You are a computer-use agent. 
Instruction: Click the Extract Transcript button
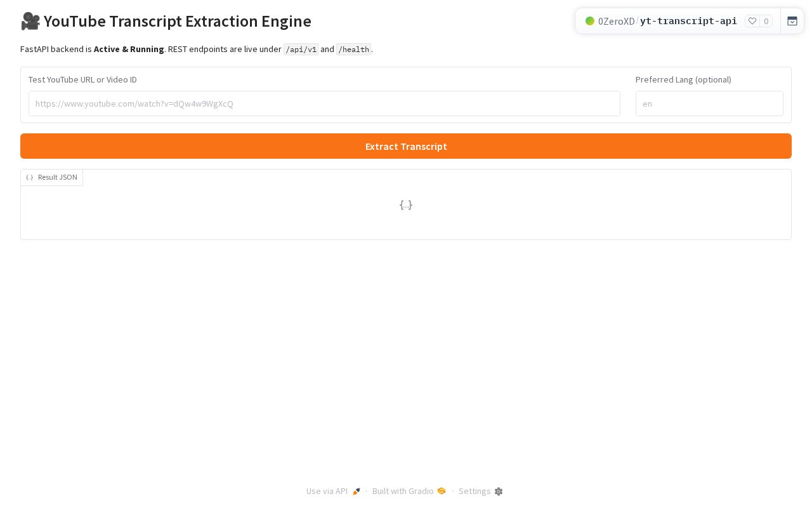(406, 146)
